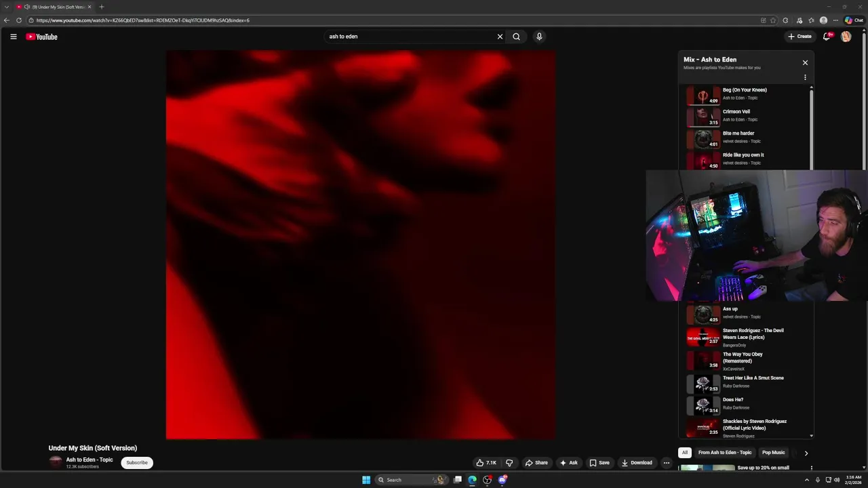Screen dimensions: 868x488
Task: Open the taskbar clock showing 1:16 AM
Action: pyautogui.click(x=852, y=480)
